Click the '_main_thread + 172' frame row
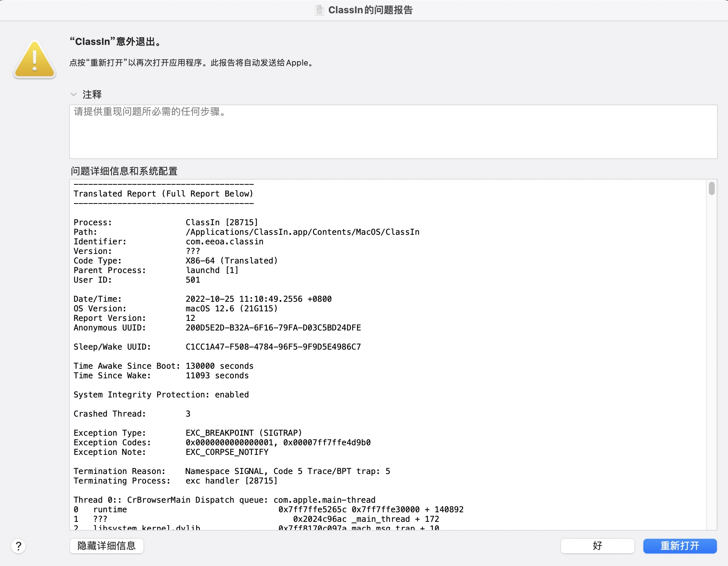Screen dimensions: 728x566 pos(257,519)
